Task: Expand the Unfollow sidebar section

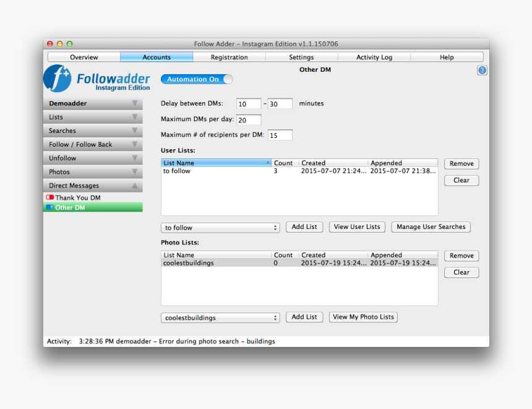Action: [x=93, y=158]
